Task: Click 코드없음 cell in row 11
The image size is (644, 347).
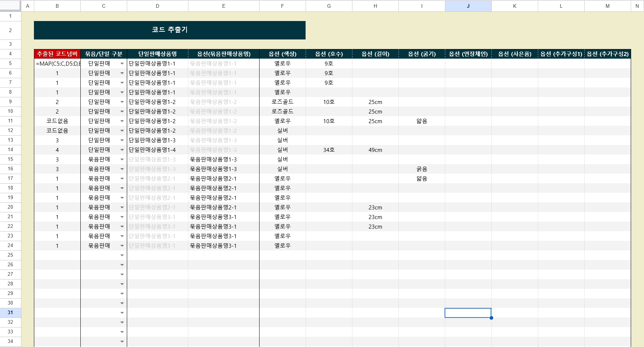Action: (x=57, y=121)
